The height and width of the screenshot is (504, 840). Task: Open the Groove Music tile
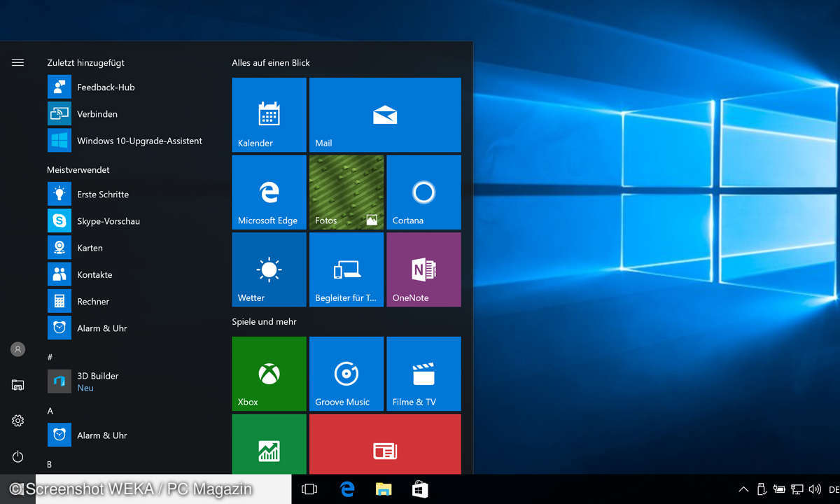346,374
